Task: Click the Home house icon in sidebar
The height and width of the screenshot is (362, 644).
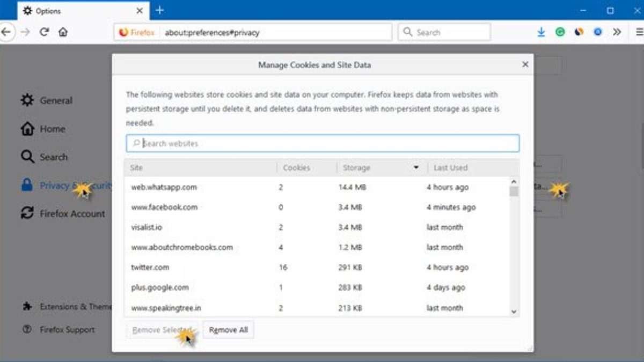Action: click(27, 129)
